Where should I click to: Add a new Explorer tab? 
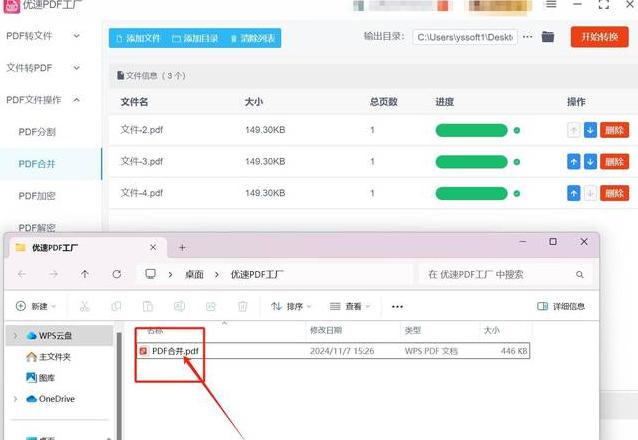pos(182,247)
